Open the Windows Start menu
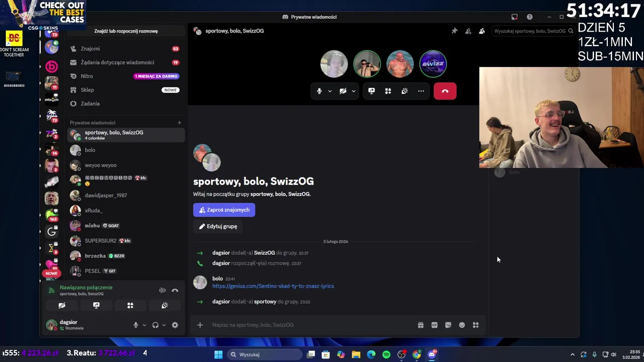 click(218, 354)
